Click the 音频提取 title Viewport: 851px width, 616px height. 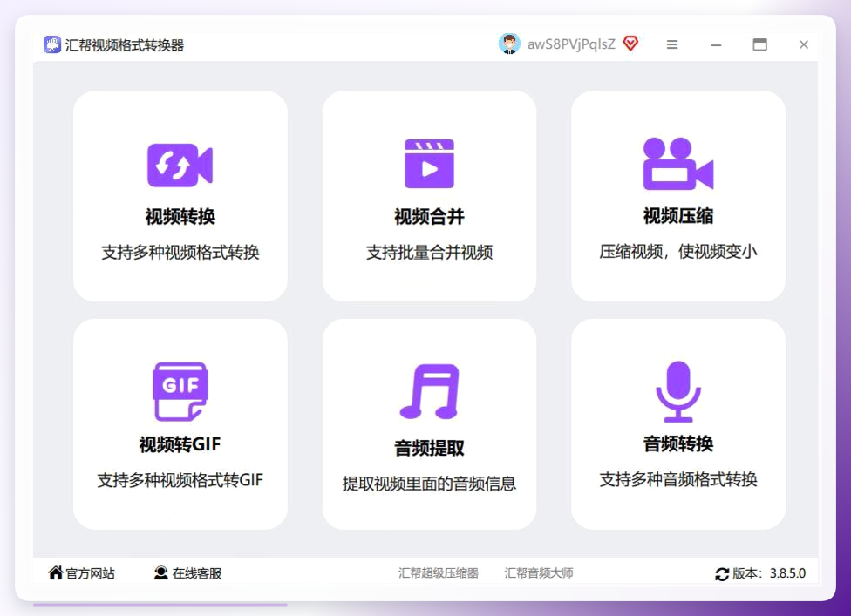point(429,448)
